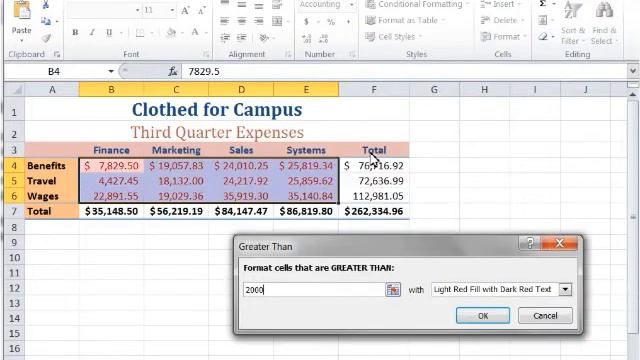Click the Insert Function fx button
Screen dimensions: 640x360
[173, 71]
